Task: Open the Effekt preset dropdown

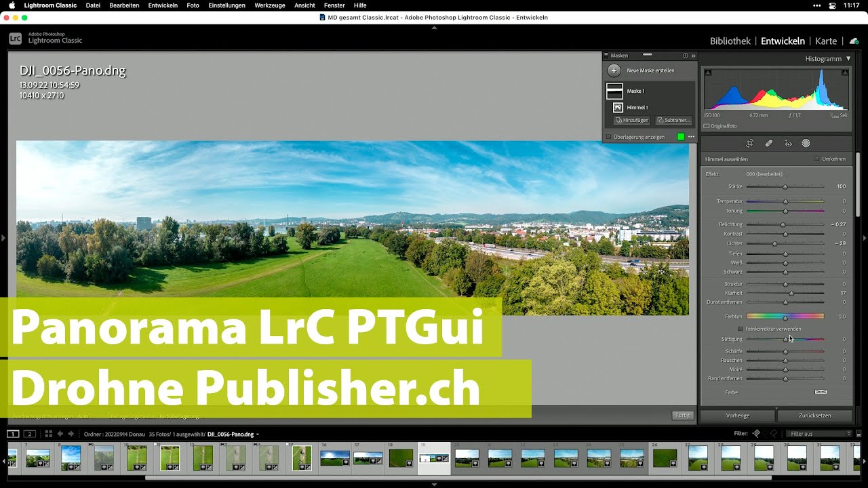Action: point(768,174)
